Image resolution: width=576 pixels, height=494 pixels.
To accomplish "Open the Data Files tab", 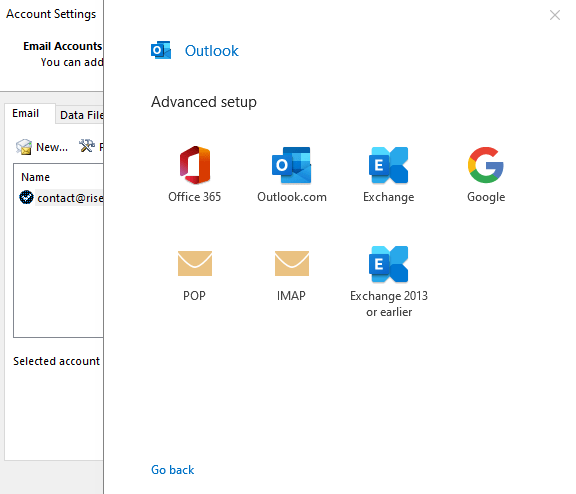I will (x=80, y=115).
